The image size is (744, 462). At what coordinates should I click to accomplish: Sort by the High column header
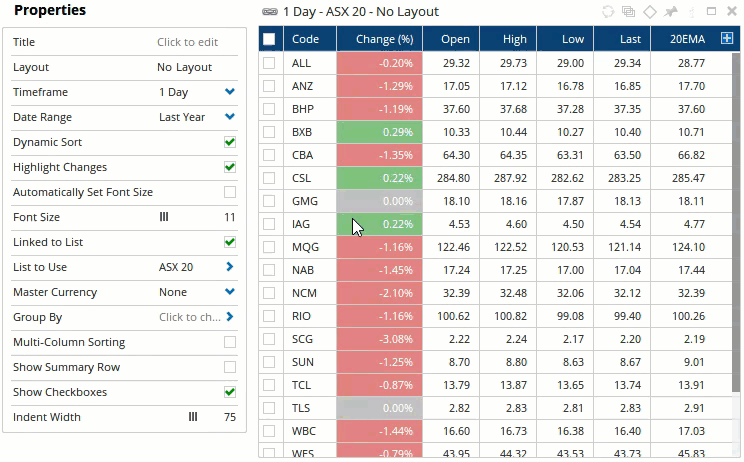(508, 39)
